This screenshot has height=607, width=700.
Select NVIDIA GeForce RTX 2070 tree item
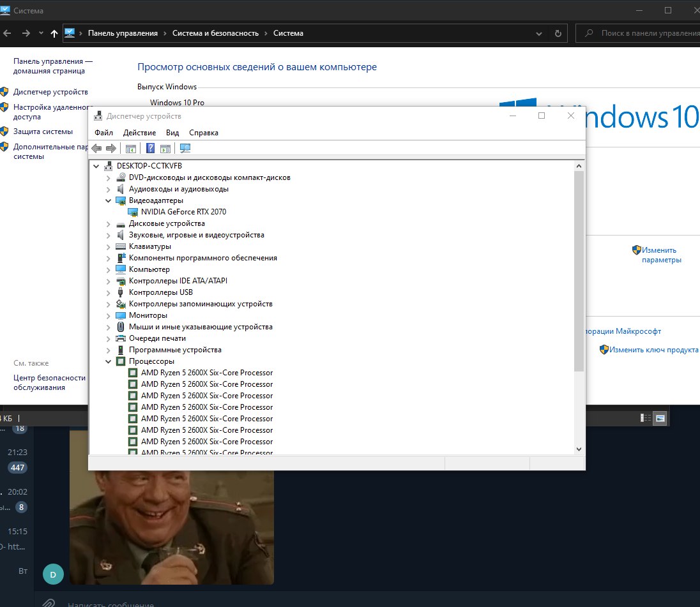pos(183,212)
